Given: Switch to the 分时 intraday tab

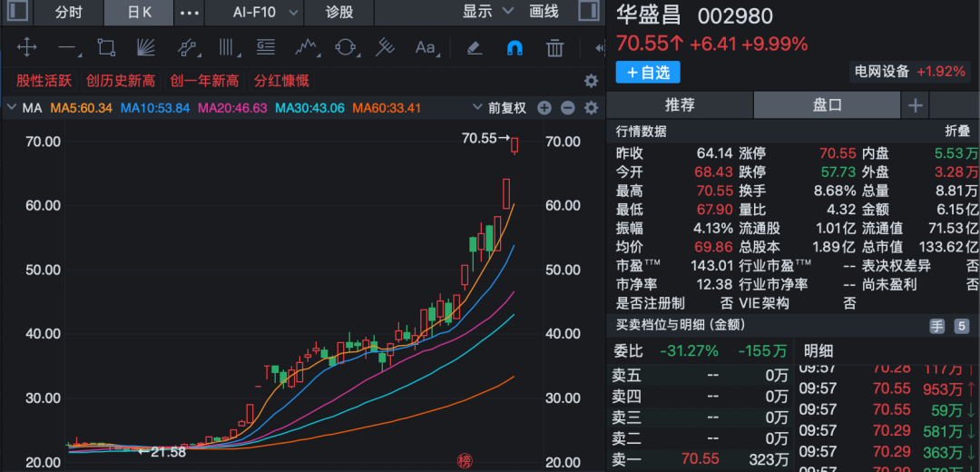Looking at the screenshot, I should 68,12.
